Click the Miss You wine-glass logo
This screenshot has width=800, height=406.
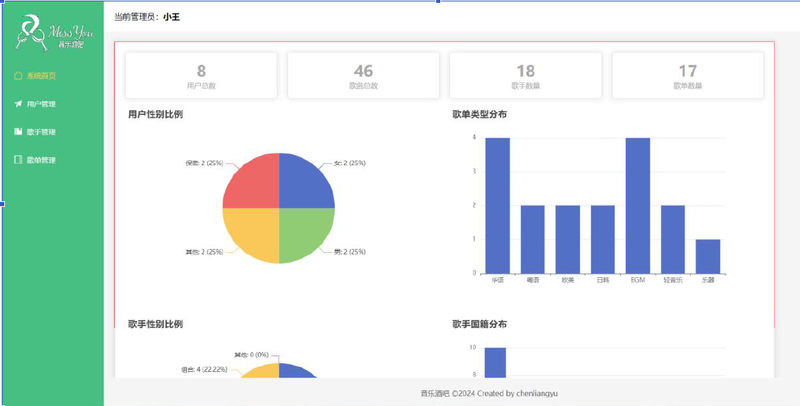tap(54, 33)
